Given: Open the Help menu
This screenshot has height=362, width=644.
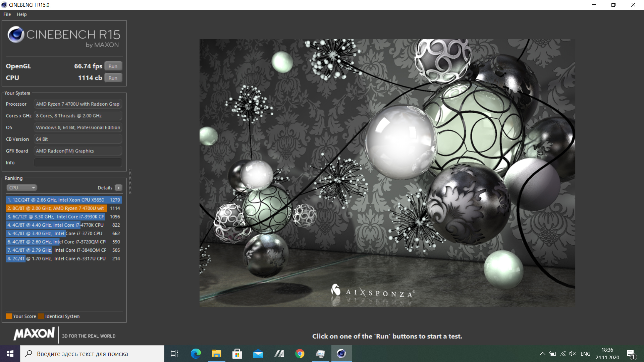Looking at the screenshot, I should click(x=22, y=14).
